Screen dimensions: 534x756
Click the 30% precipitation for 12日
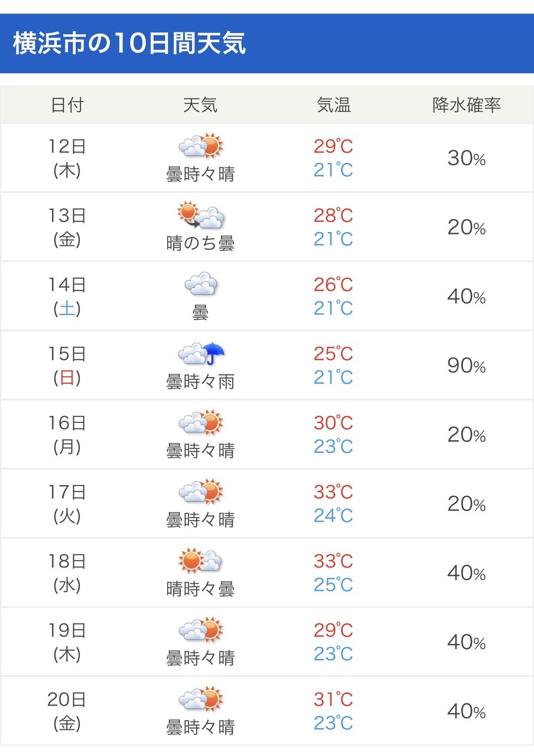coord(467,158)
